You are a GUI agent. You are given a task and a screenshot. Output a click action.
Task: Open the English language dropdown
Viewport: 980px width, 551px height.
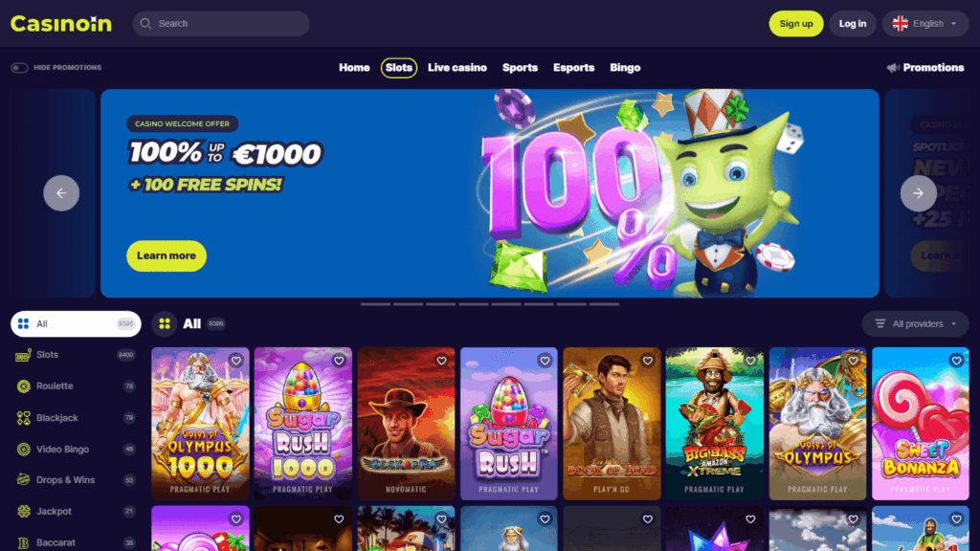[925, 24]
